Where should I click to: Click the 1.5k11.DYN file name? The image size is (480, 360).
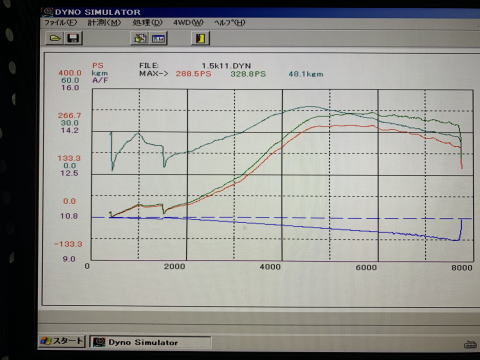coord(226,66)
